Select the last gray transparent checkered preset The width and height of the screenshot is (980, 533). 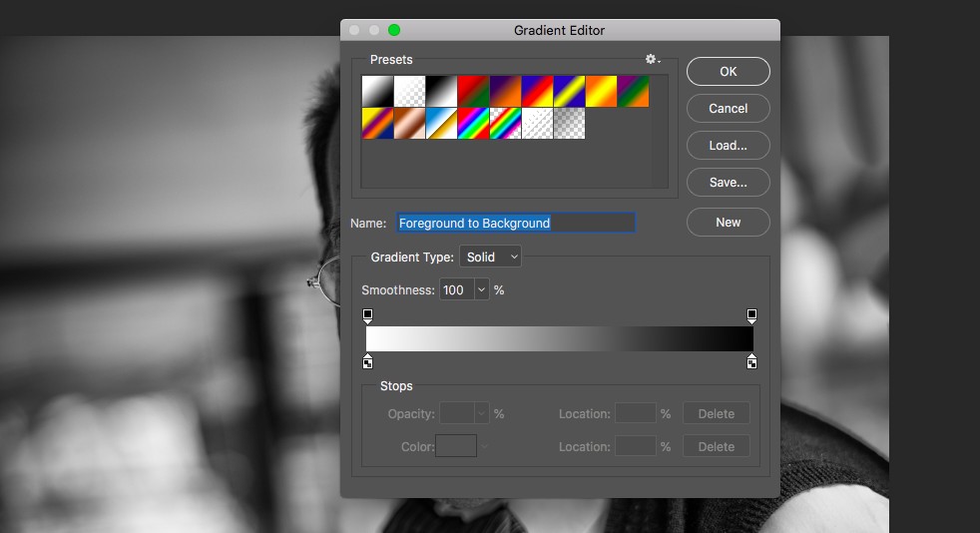pos(569,123)
